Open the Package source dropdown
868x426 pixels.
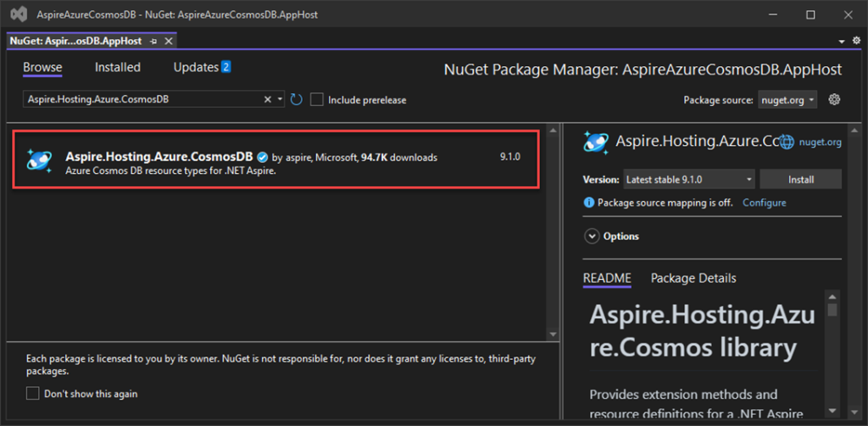(787, 99)
